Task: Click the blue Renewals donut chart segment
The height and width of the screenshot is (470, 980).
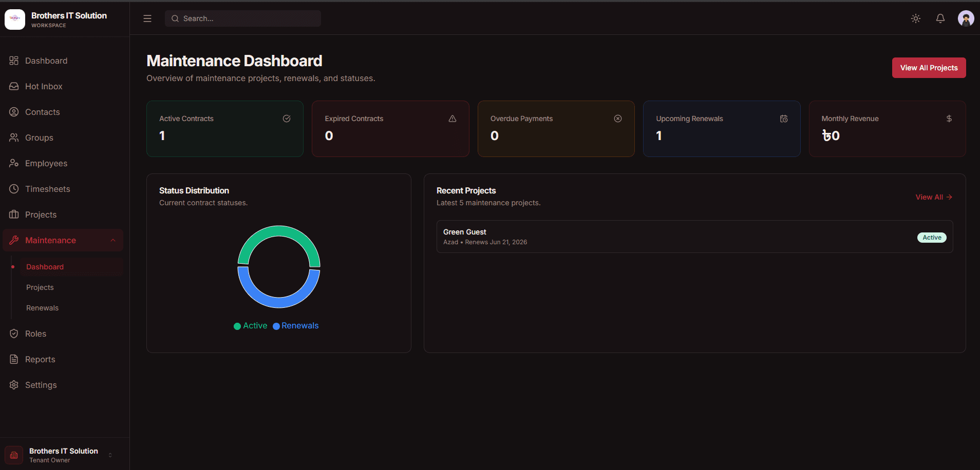Action: coord(279,302)
